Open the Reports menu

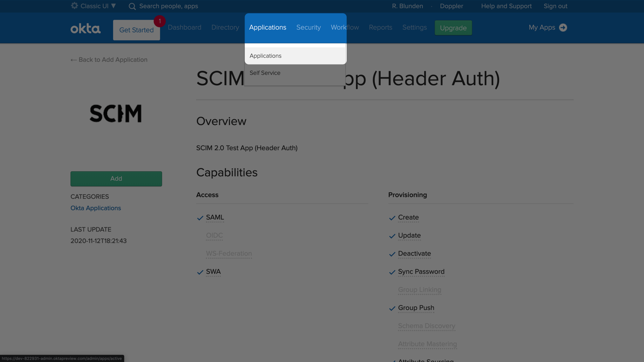tap(380, 27)
